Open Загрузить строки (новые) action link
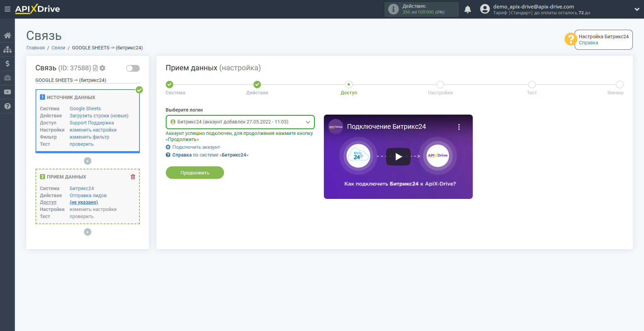The height and width of the screenshot is (331, 644). click(99, 116)
